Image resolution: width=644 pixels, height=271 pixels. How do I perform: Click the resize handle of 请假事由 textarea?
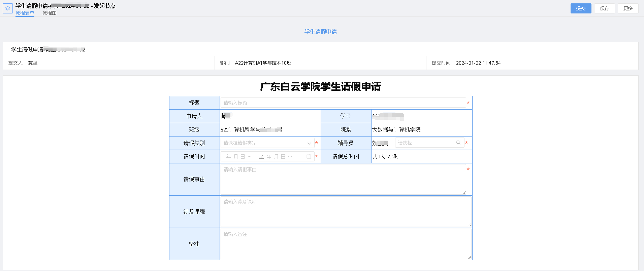click(x=464, y=193)
